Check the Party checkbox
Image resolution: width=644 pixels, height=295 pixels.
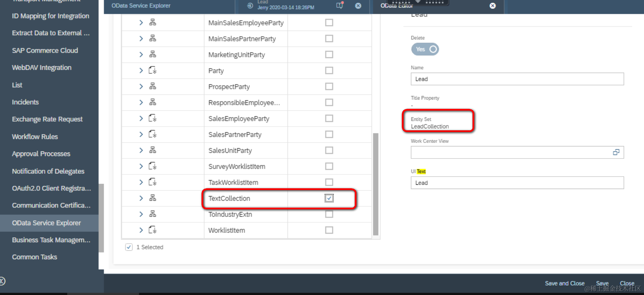tap(329, 71)
